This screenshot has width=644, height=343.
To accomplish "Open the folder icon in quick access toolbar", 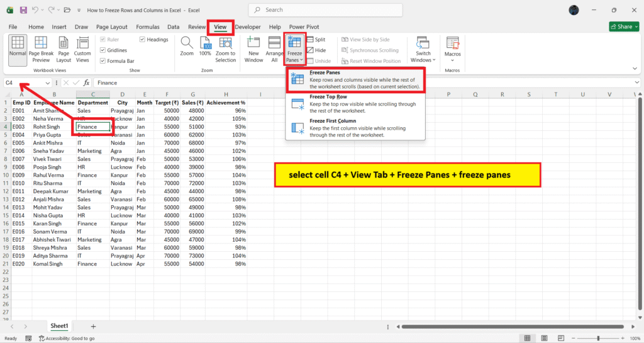I will tap(67, 10).
